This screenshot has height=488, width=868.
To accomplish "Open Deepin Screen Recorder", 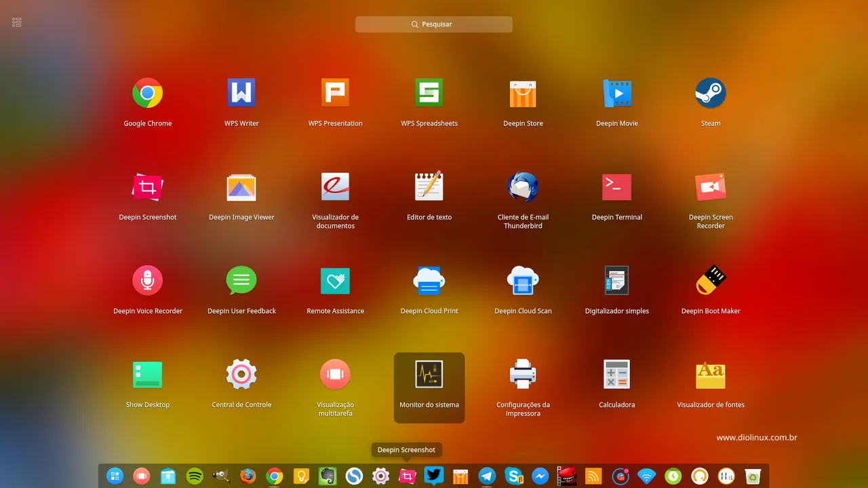I will (711, 187).
